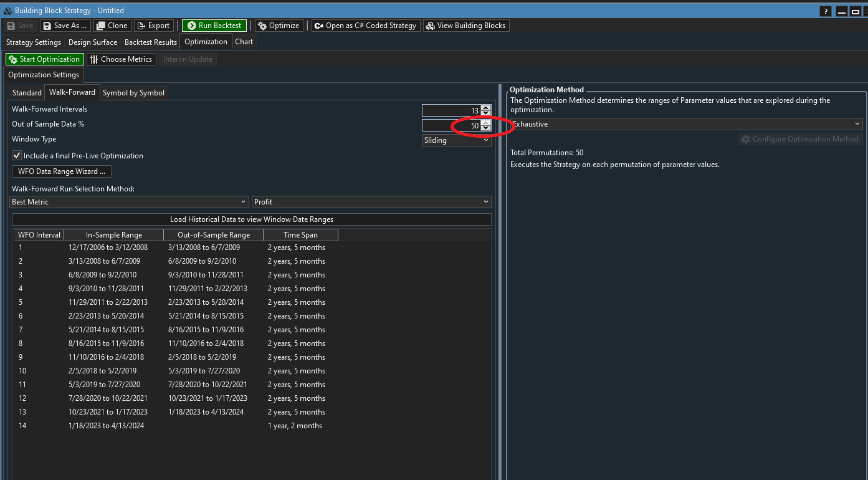Screen dimensions: 868x480
Task: Click View Building Blocks in toolbar
Action: coord(465,26)
